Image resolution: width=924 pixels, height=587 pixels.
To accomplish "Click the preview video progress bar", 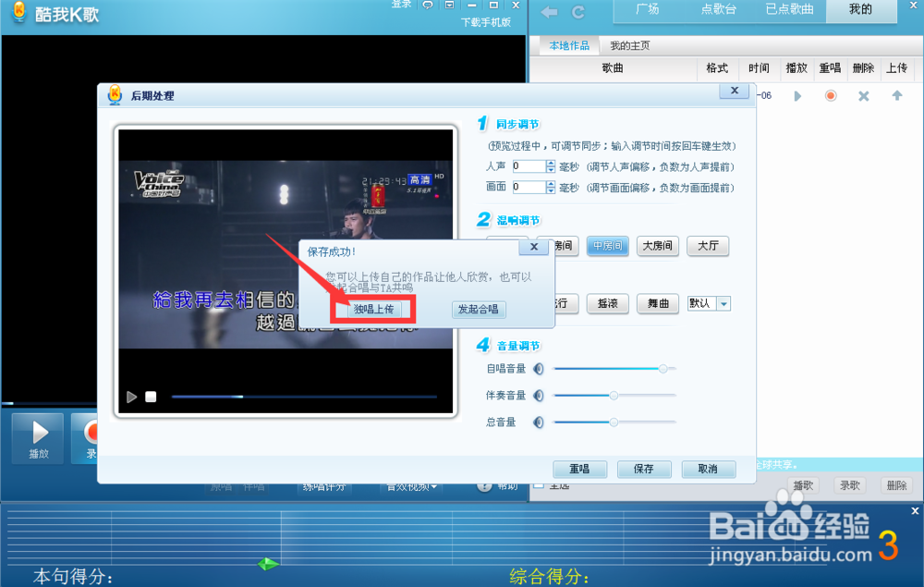I will (x=304, y=397).
